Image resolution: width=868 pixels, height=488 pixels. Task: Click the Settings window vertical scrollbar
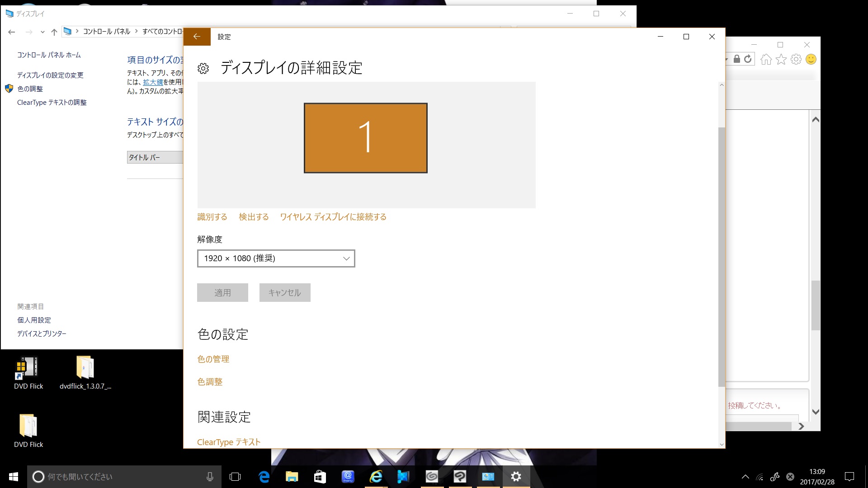click(x=722, y=257)
